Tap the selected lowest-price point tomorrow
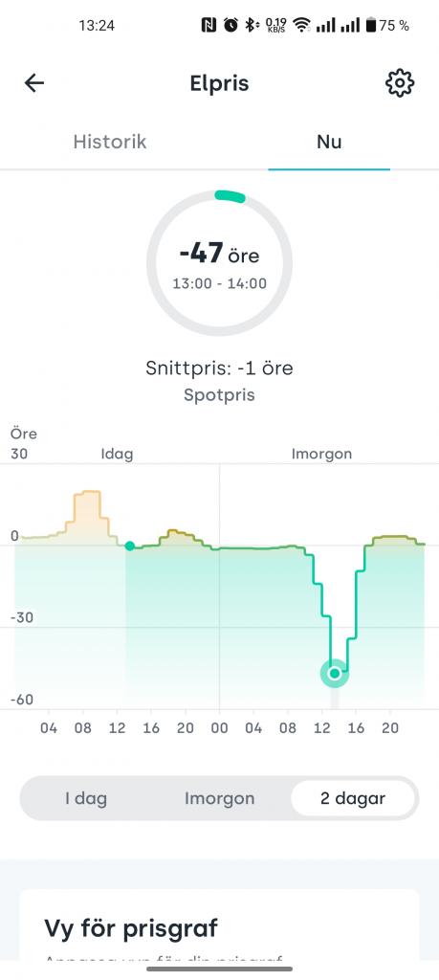This screenshot has width=439, height=980. tap(335, 673)
